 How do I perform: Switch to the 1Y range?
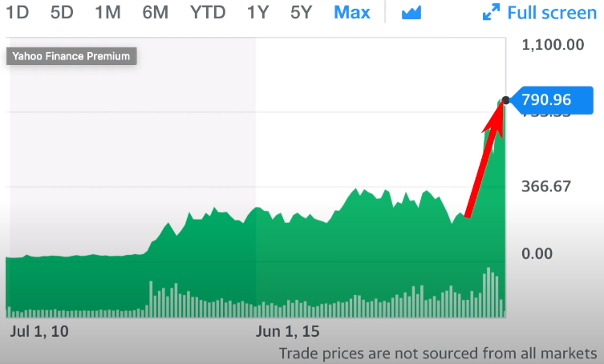(x=257, y=12)
